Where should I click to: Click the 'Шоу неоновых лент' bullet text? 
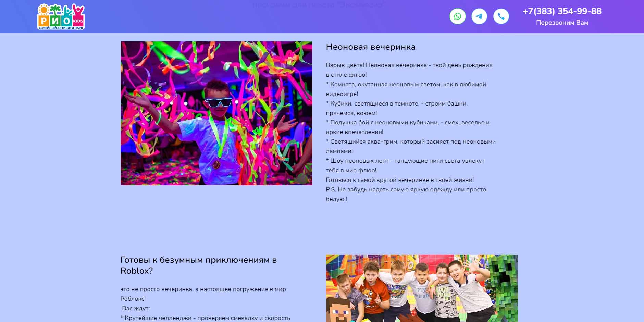pyautogui.click(x=405, y=161)
